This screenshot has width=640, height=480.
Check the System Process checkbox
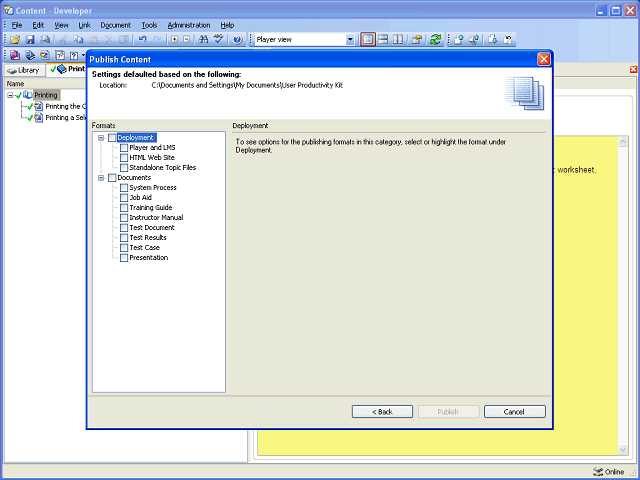pos(124,188)
